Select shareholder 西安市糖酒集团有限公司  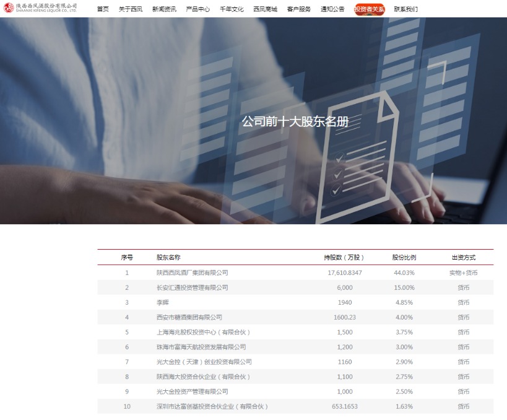189,317
